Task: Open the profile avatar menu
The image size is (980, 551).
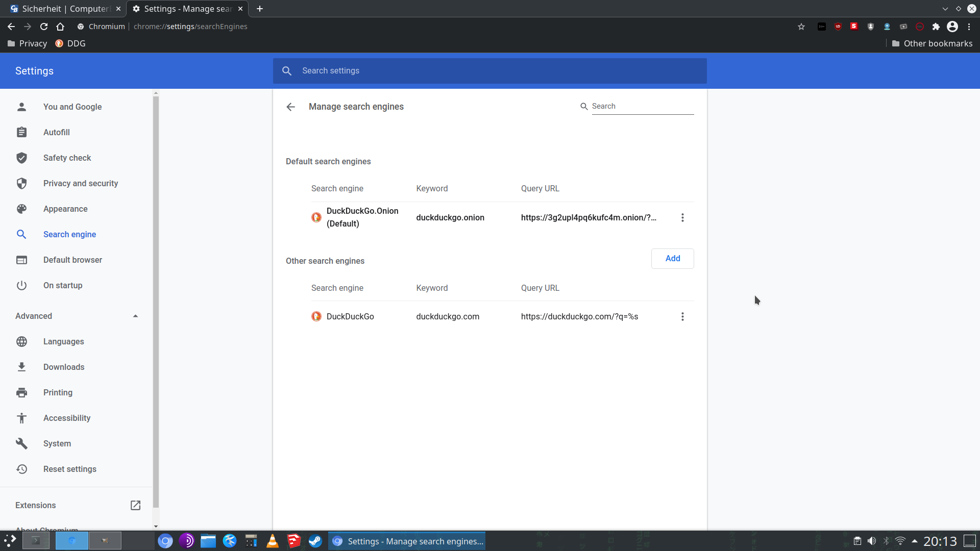Action: tap(952, 27)
